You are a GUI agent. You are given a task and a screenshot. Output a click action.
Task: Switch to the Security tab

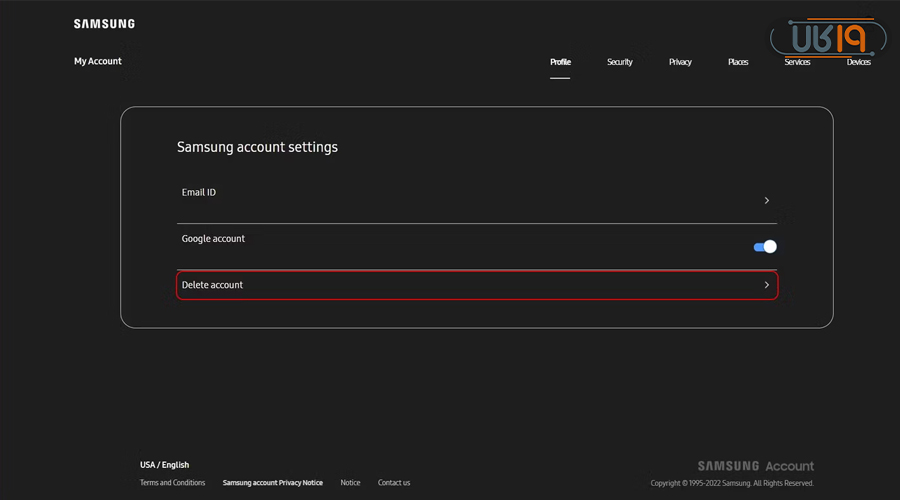[620, 62]
